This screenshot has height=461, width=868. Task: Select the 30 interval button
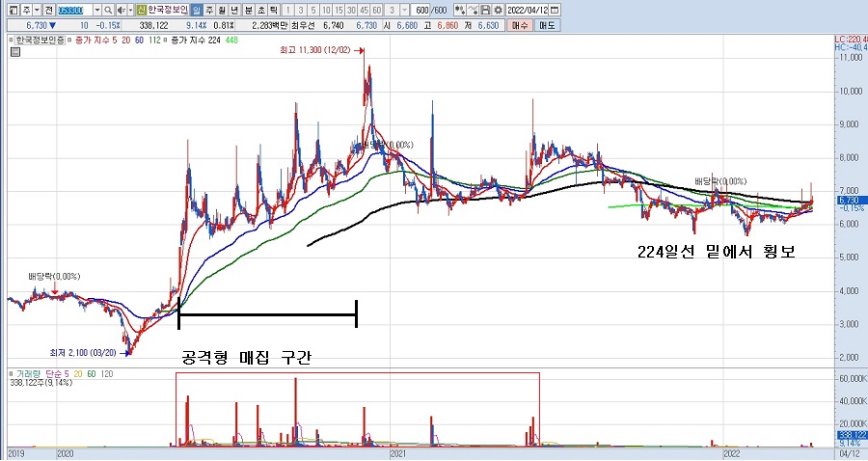(x=351, y=10)
